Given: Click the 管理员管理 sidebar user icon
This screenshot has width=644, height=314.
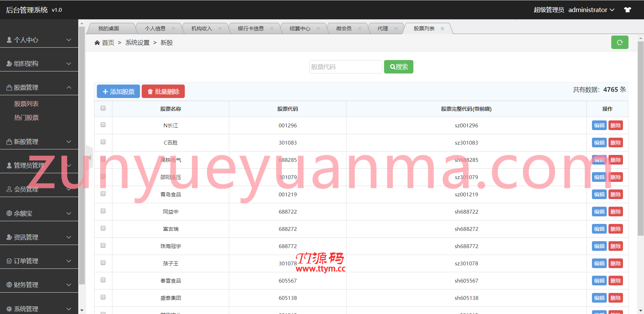Looking at the screenshot, I should (9, 166).
